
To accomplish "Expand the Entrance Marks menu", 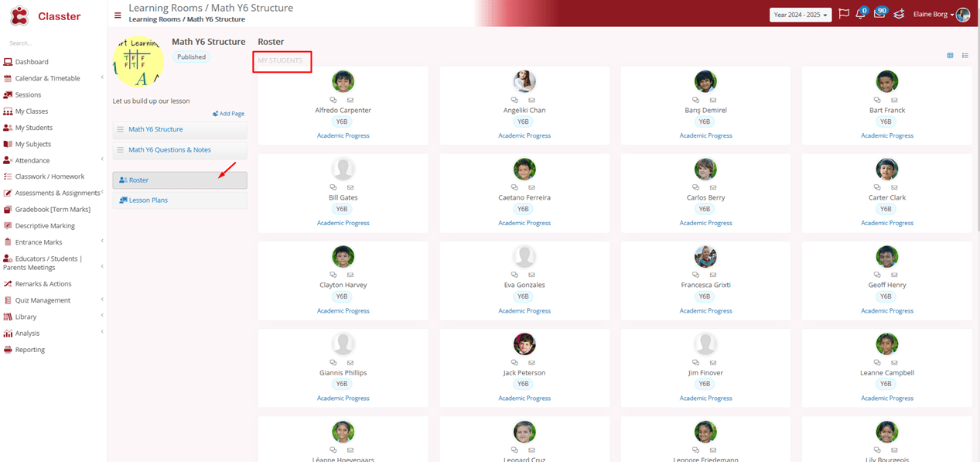I will (x=102, y=242).
